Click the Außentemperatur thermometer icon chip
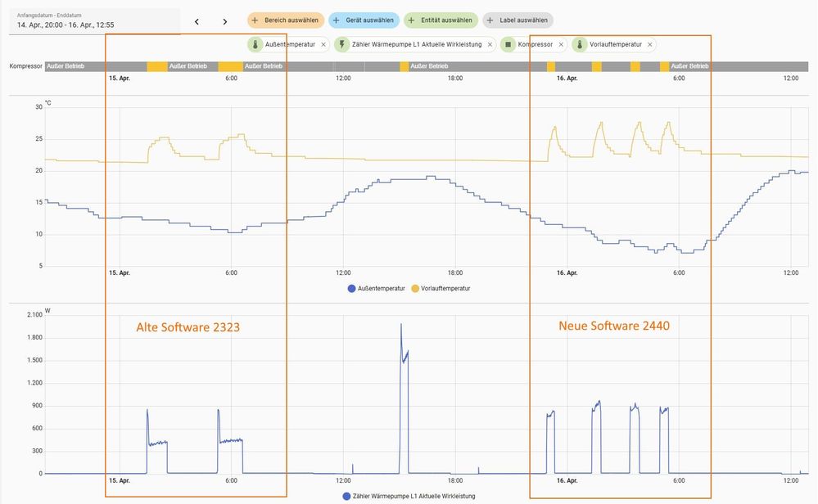The image size is (818, 504). pyautogui.click(x=255, y=44)
